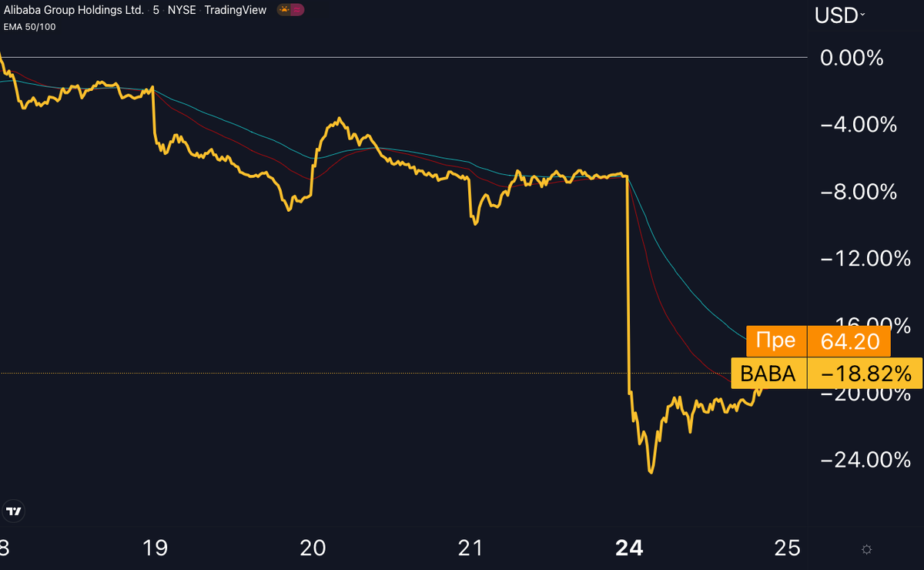
Task: Click date 25 on time axis
Action: (x=788, y=548)
